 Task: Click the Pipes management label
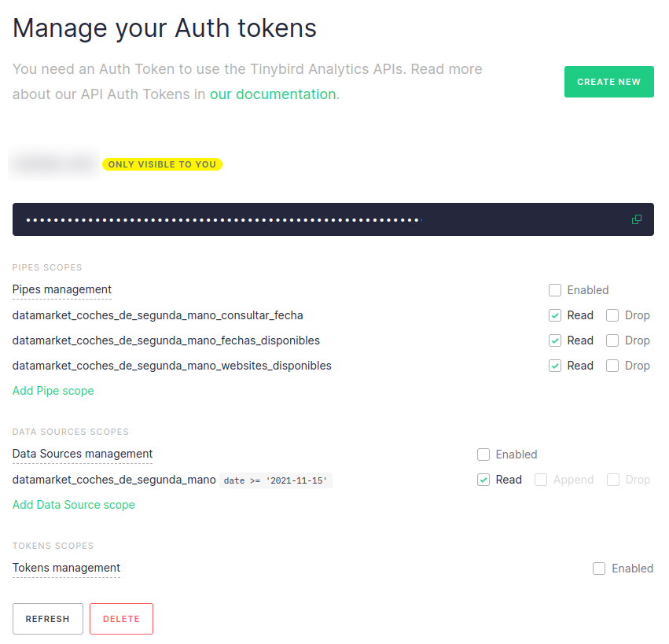tap(62, 289)
